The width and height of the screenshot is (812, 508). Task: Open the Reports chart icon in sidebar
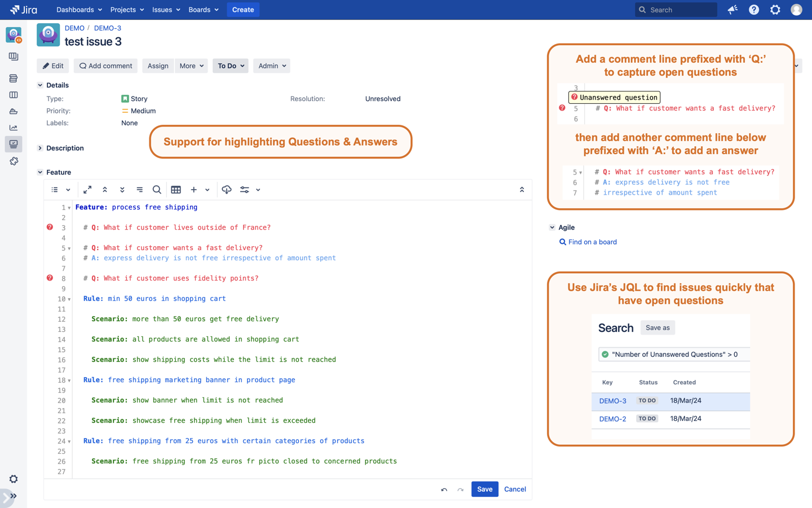tap(14, 128)
